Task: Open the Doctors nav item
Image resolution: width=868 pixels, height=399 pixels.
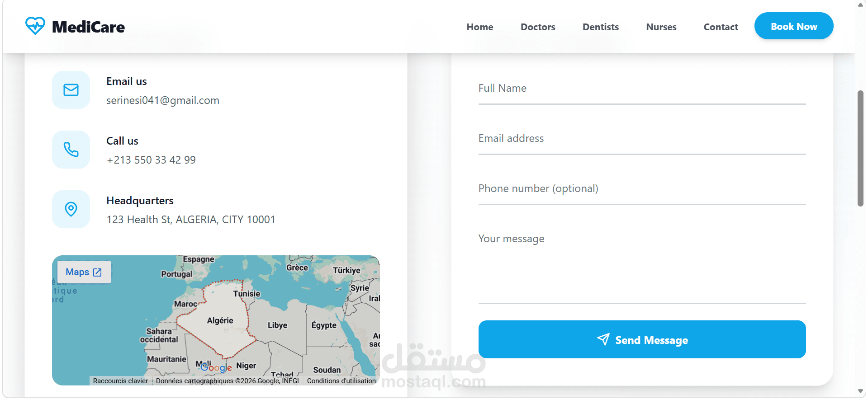Action: [538, 27]
